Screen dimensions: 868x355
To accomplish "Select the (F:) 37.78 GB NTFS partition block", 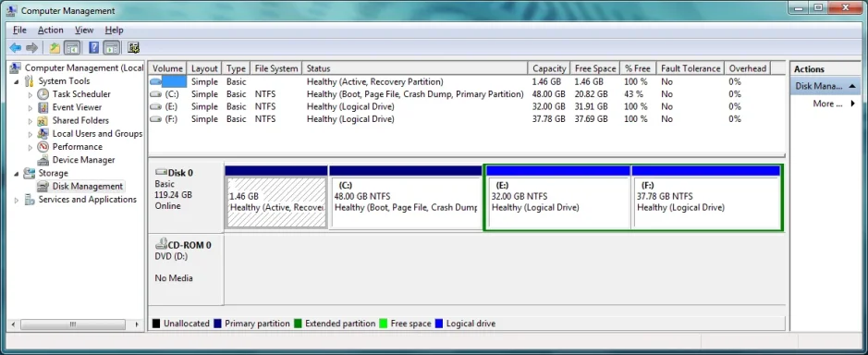I will (x=706, y=197).
